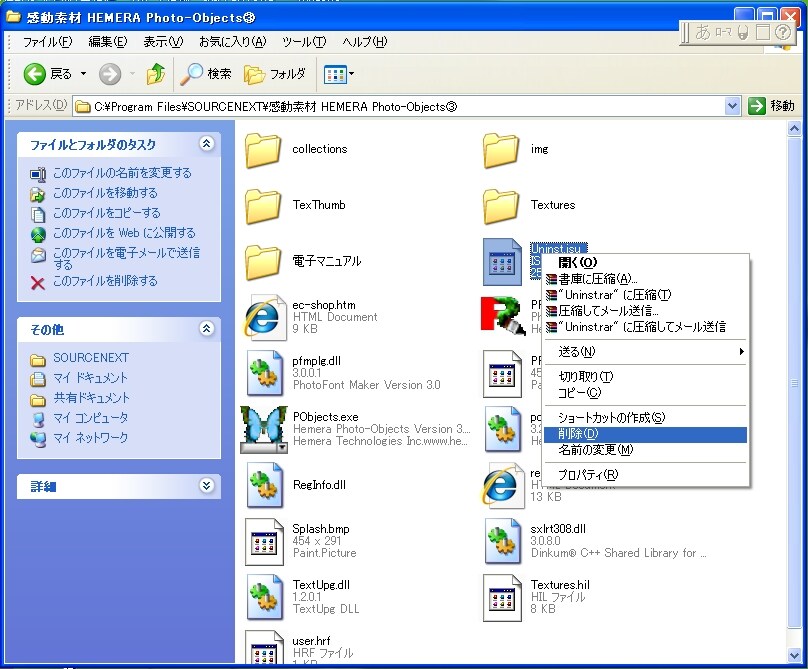Image resolution: width=808 pixels, height=669 pixels.
Task: Open the ツール(T) menu
Action: (x=304, y=42)
